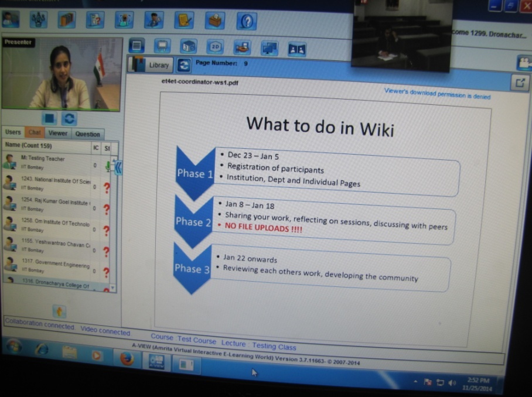Click the volume speaker icon in the system tray

452,383
